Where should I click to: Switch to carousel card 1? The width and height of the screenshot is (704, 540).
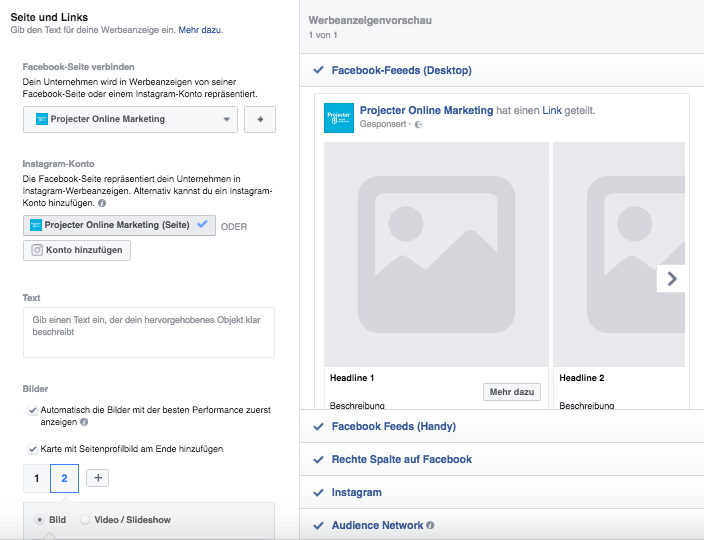tap(37, 479)
